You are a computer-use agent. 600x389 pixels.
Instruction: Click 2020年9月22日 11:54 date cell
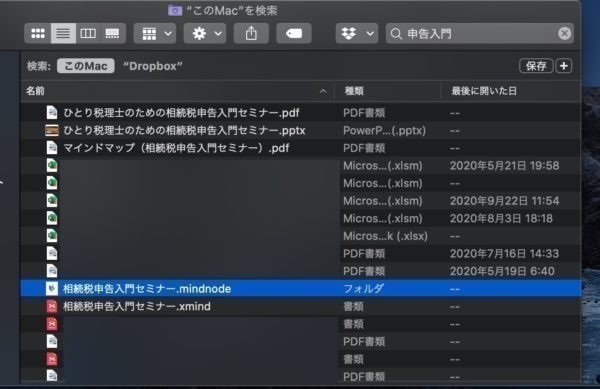(x=504, y=201)
